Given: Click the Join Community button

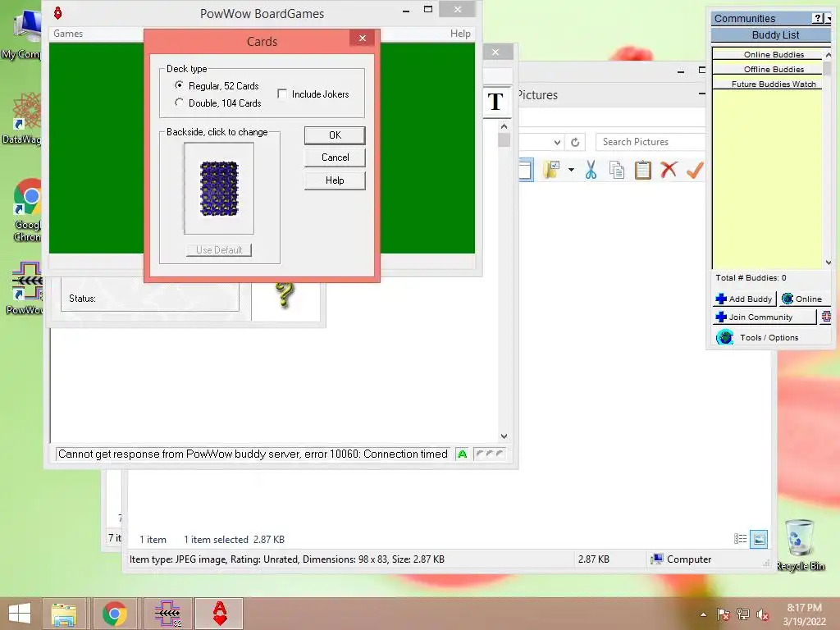Looking at the screenshot, I should click(x=765, y=317).
